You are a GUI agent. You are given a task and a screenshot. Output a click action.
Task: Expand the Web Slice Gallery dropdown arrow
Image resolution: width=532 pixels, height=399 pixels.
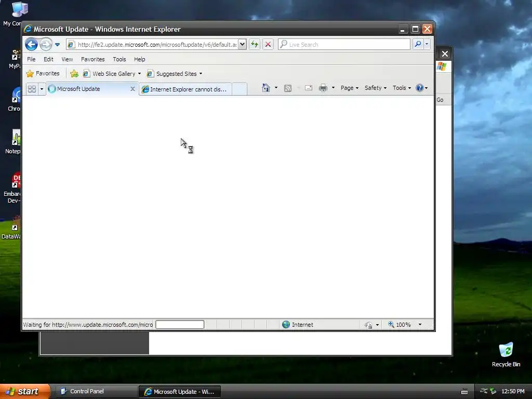[139, 74]
